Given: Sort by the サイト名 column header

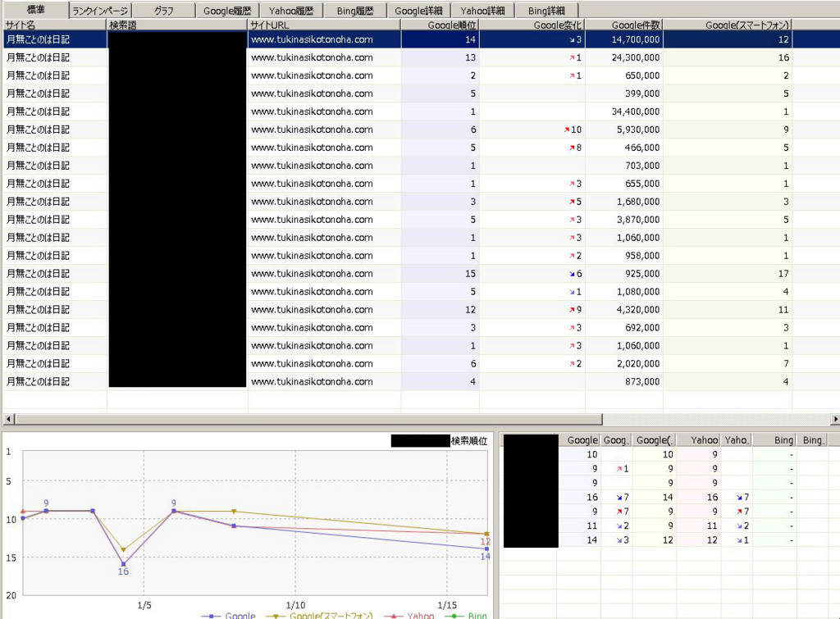Looking at the screenshot, I should pos(55,25).
